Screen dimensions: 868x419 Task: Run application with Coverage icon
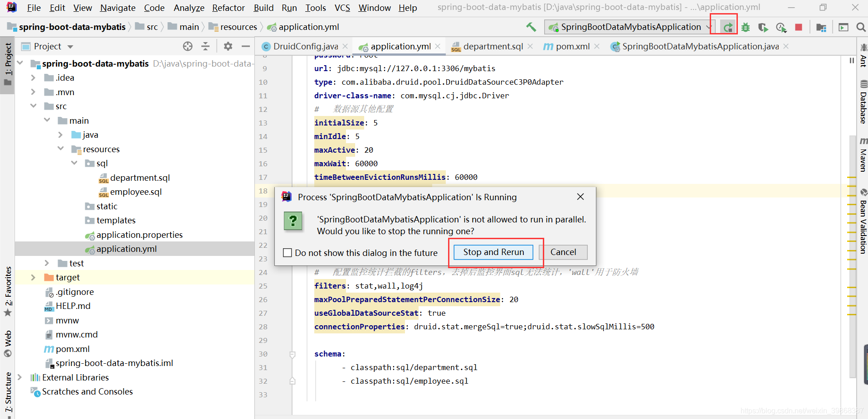[763, 27]
